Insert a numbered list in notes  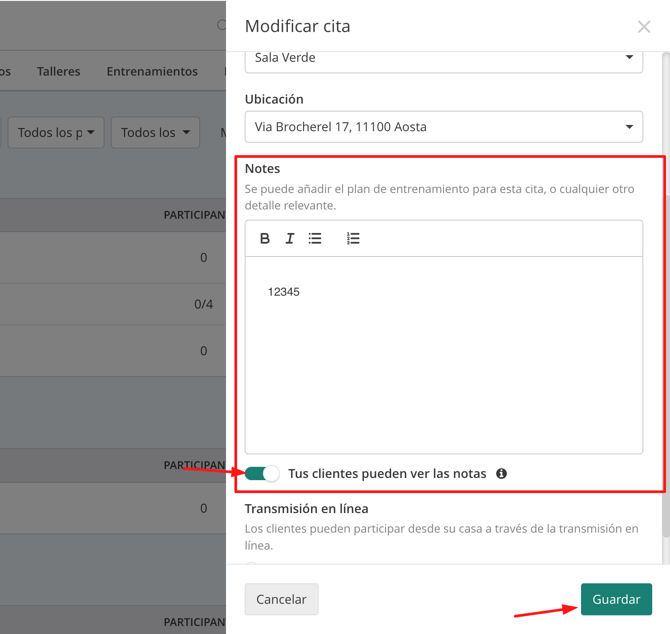click(x=353, y=238)
